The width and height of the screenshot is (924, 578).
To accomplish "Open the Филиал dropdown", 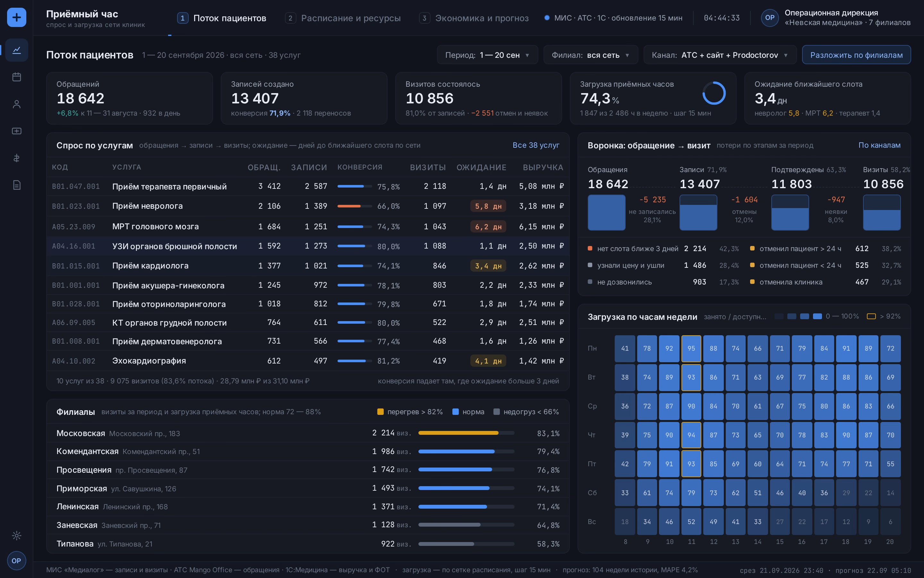I will (x=591, y=55).
